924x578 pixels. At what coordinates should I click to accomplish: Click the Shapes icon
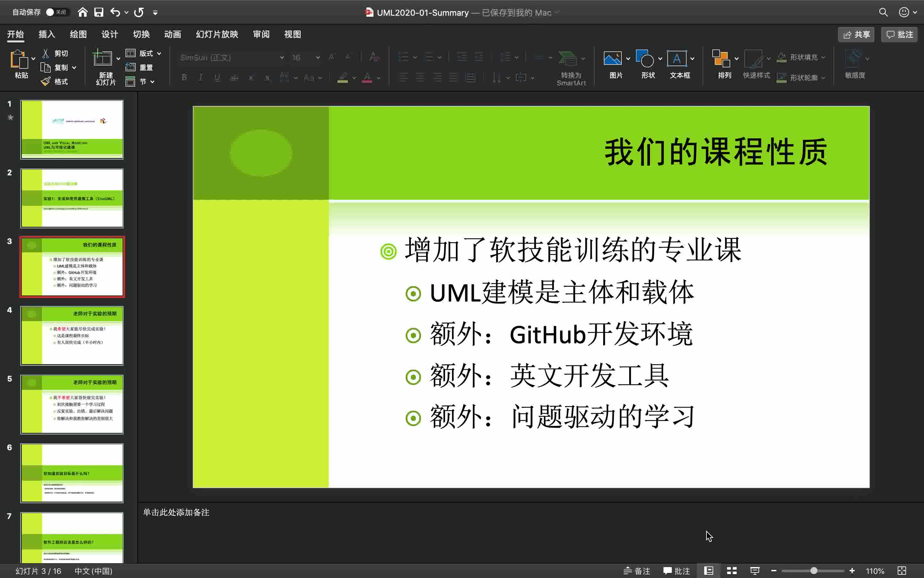(645, 58)
